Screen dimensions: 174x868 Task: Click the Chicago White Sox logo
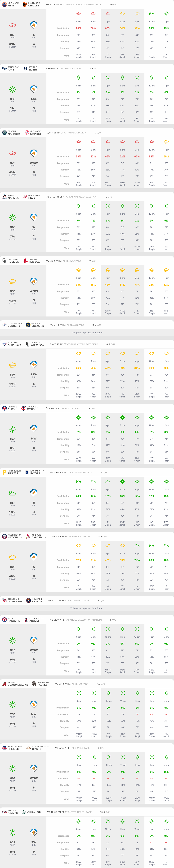click(x=27, y=344)
